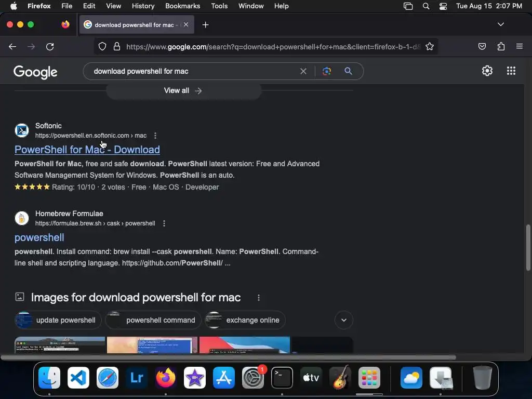Click the View all button
Image resolution: width=532 pixels, height=399 pixels.
point(183,90)
